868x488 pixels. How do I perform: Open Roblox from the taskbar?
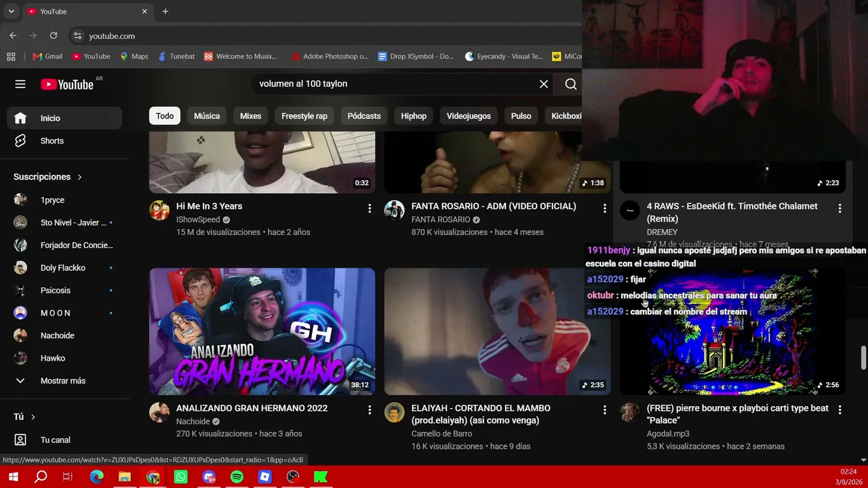(264, 477)
